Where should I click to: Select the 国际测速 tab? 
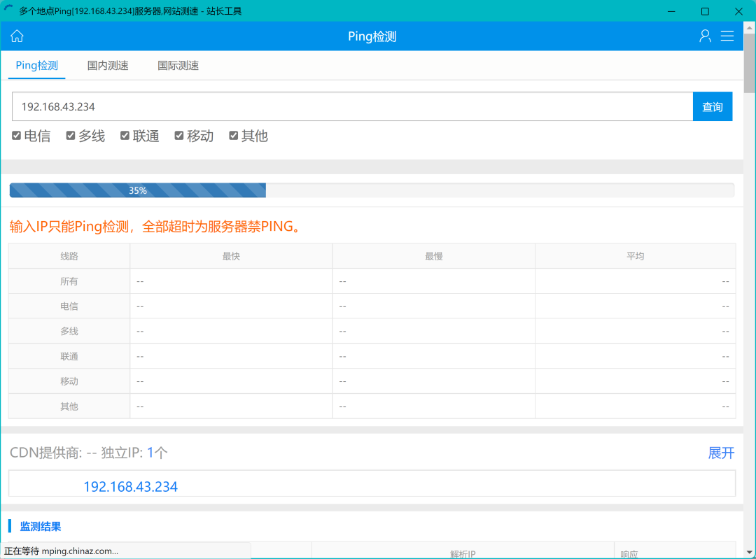(178, 66)
